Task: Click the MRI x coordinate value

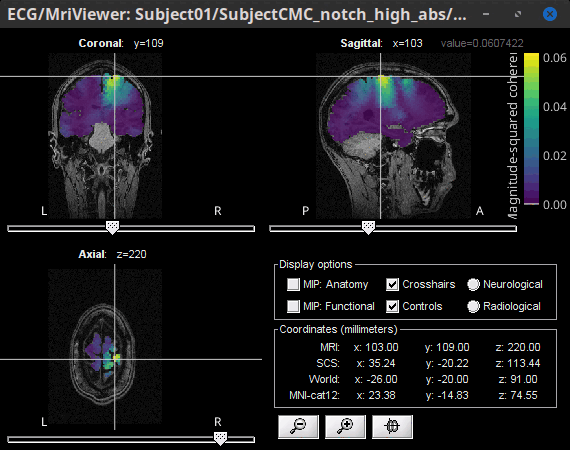Action: pos(376,347)
